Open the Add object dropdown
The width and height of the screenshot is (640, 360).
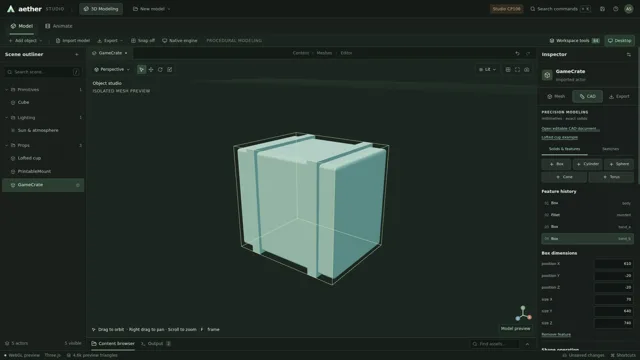(x=25, y=40)
